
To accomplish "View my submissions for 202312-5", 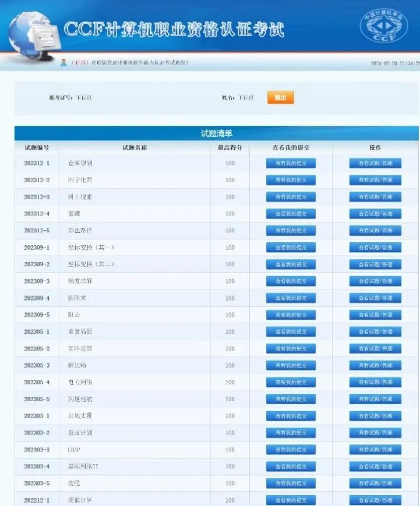I will pos(291,231).
